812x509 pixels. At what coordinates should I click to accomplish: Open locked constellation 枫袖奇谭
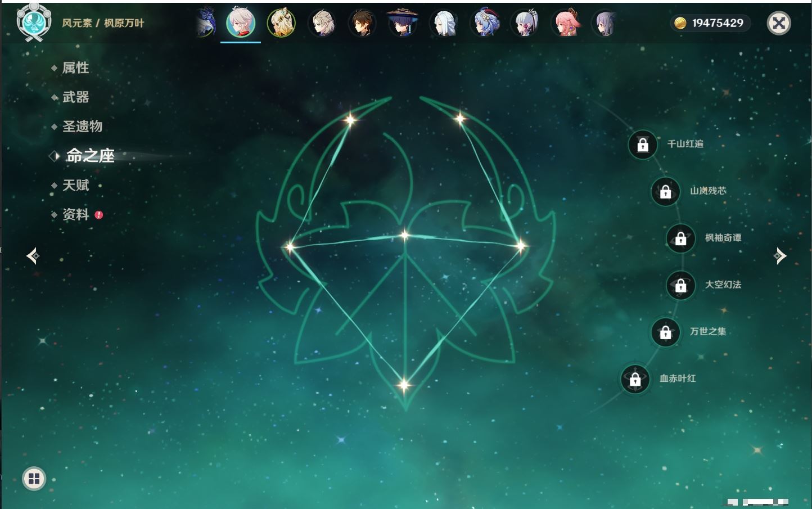(681, 238)
